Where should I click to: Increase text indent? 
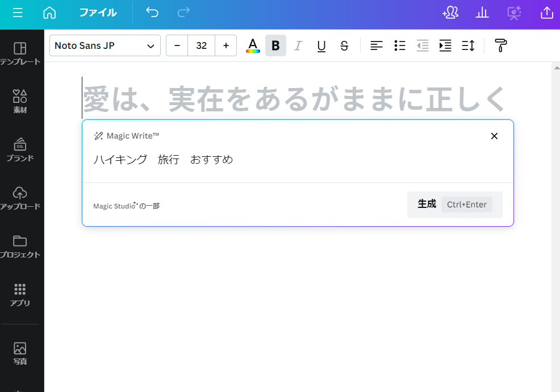click(445, 45)
